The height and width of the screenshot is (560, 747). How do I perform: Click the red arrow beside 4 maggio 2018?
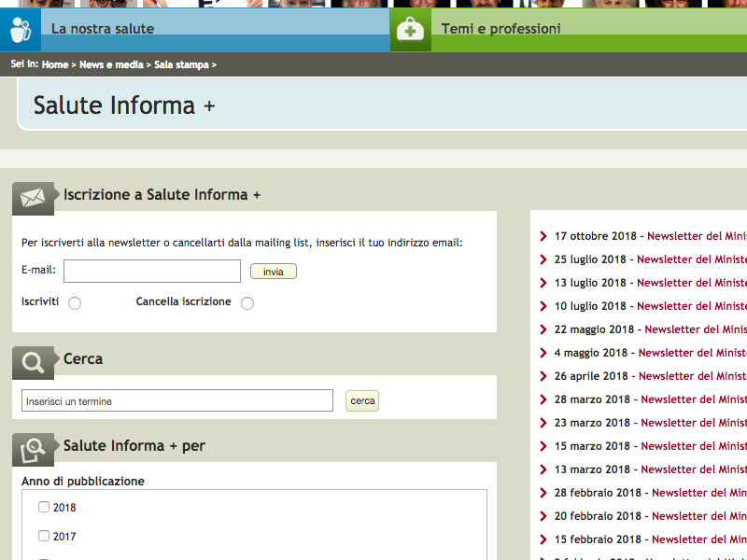click(x=543, y=353)
